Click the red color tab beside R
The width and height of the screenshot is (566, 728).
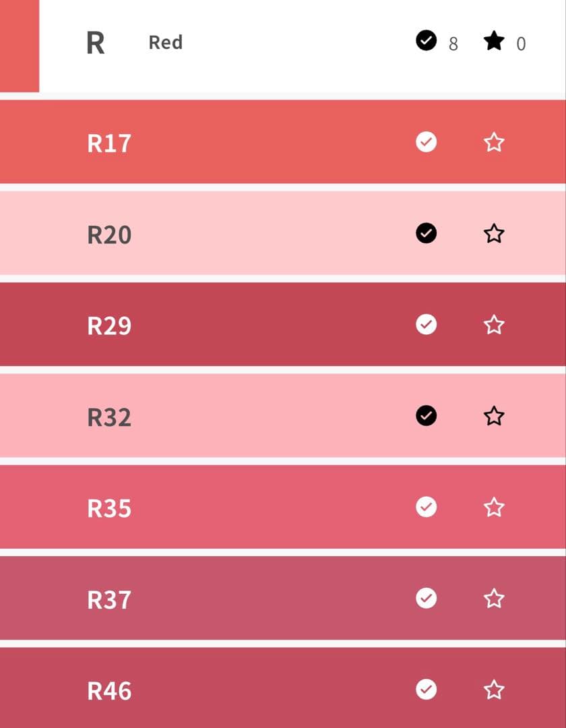[x=19, y=45]
